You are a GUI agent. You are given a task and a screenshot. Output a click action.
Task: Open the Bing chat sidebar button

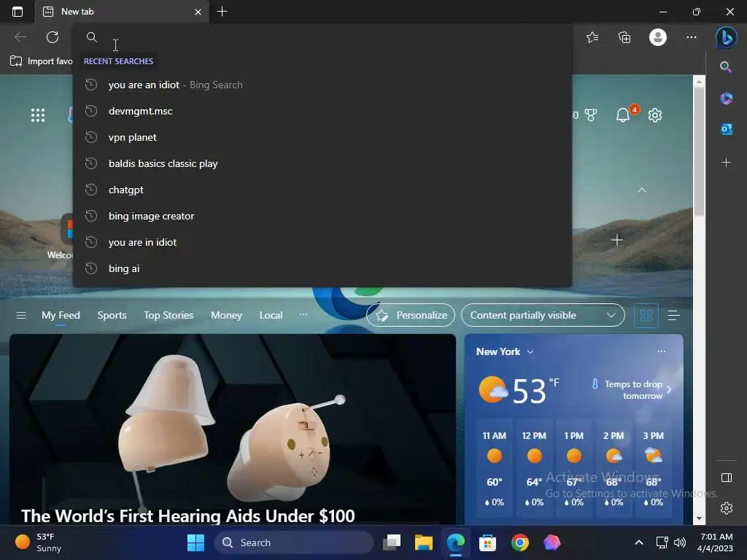tap(727, 37)
